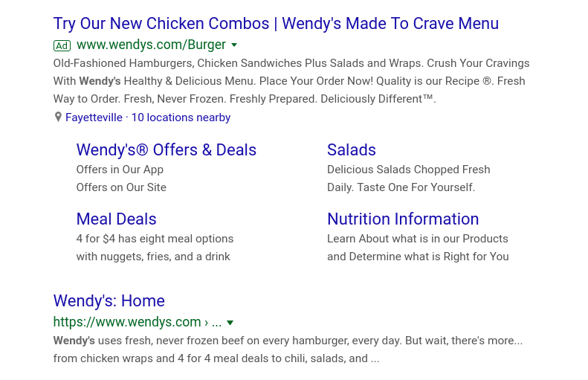Visit the Nutrition Information sitelink
Screen dimensions: 588x380
click(403, 219)
